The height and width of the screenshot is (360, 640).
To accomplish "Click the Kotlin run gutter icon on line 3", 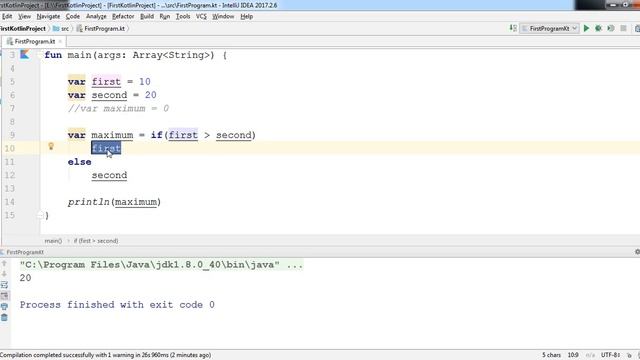I will (24, 54).
